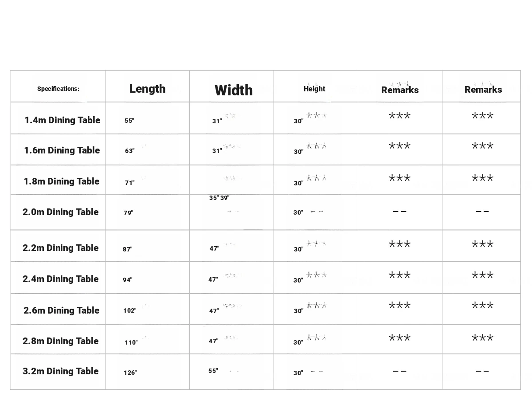Select the 2.2m Dining Table row label
Viewport: 532px width, 416px height.
point(60,248)
